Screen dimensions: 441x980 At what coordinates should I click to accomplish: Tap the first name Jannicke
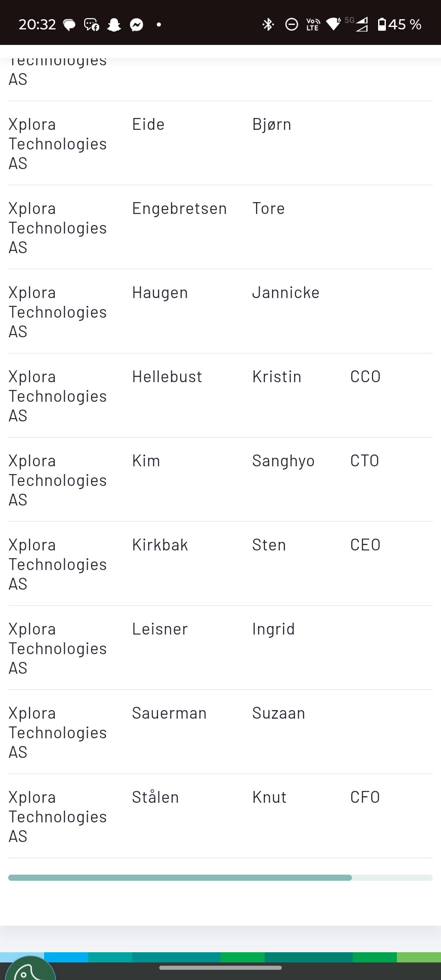pyautogui.click(x=286, y=292)
